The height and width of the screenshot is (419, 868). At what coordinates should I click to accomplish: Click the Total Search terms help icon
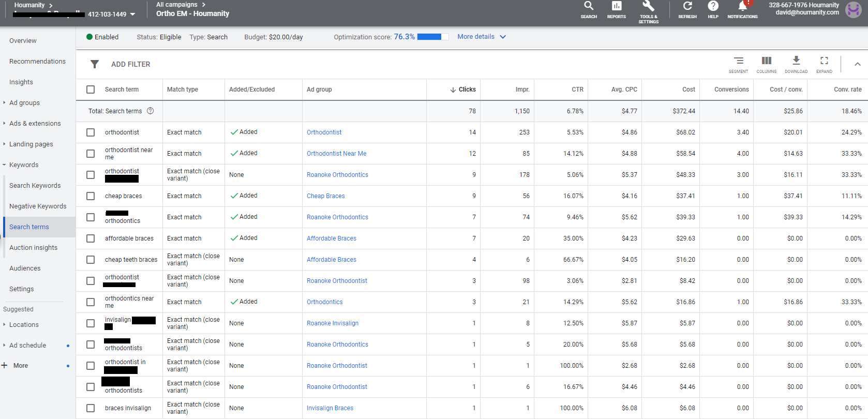151,111
